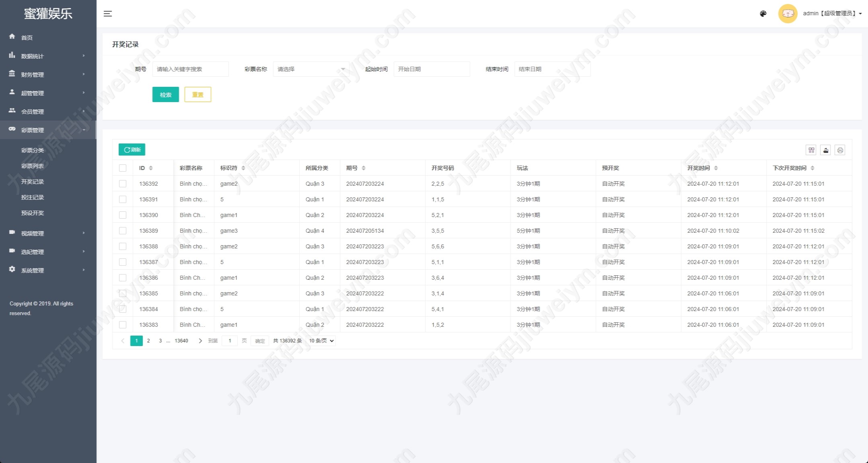Image resolution: width=868 pixels, height=463 pixels.
Task: Click the 刷新 refresh button
Action: [x=132, y=150]
